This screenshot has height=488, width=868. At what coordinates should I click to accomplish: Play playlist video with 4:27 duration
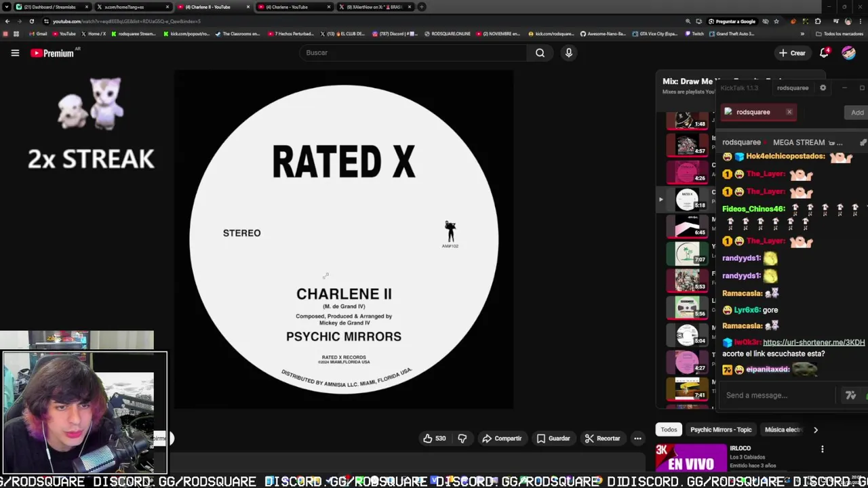point(687,361)
